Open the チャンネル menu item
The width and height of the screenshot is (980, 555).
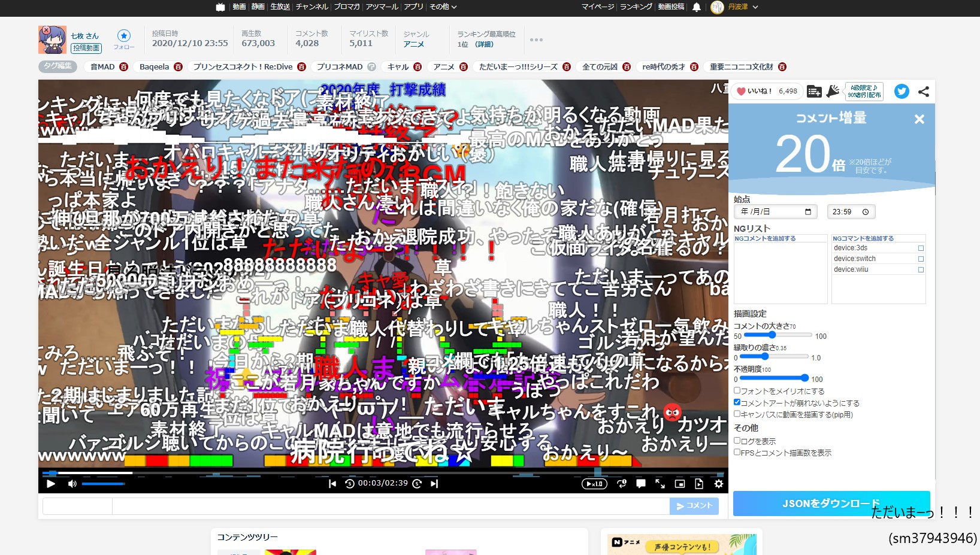[x=312, y=7]
